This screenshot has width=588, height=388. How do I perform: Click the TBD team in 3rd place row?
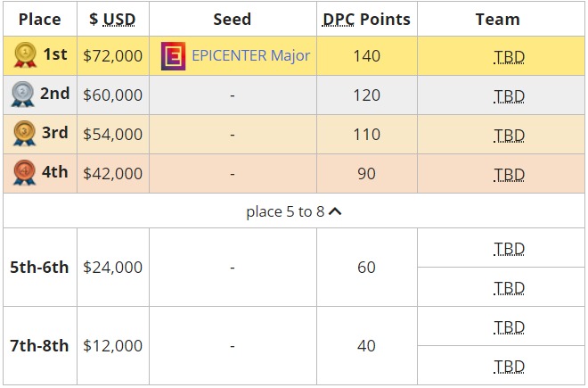coord(509,136)
